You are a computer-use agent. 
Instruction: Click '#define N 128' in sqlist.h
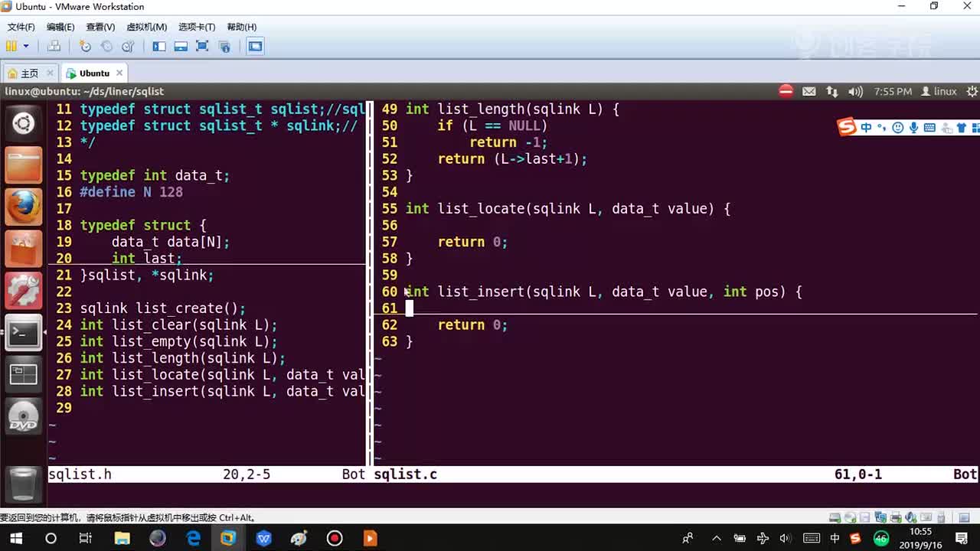tap(132, 192)
